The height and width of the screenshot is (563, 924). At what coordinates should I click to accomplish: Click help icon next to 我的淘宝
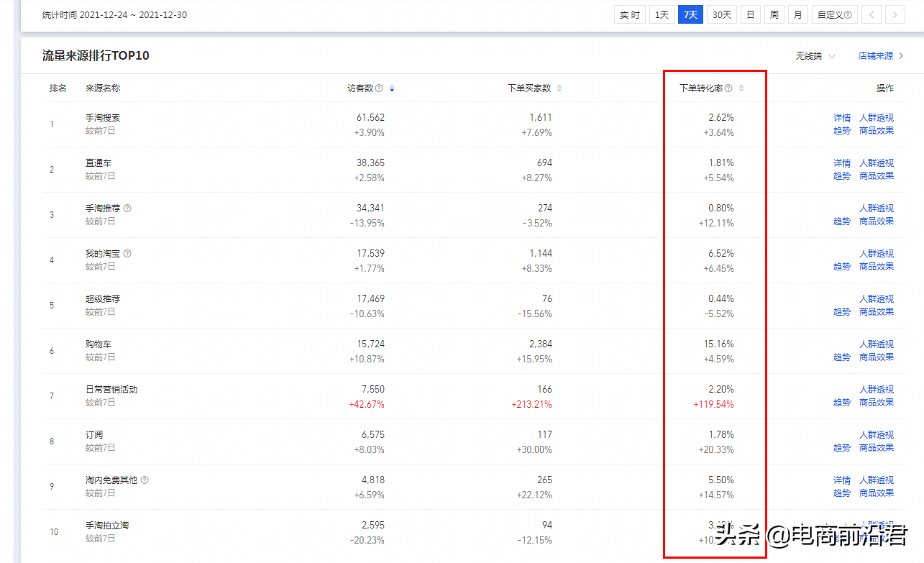pos(127,253)
